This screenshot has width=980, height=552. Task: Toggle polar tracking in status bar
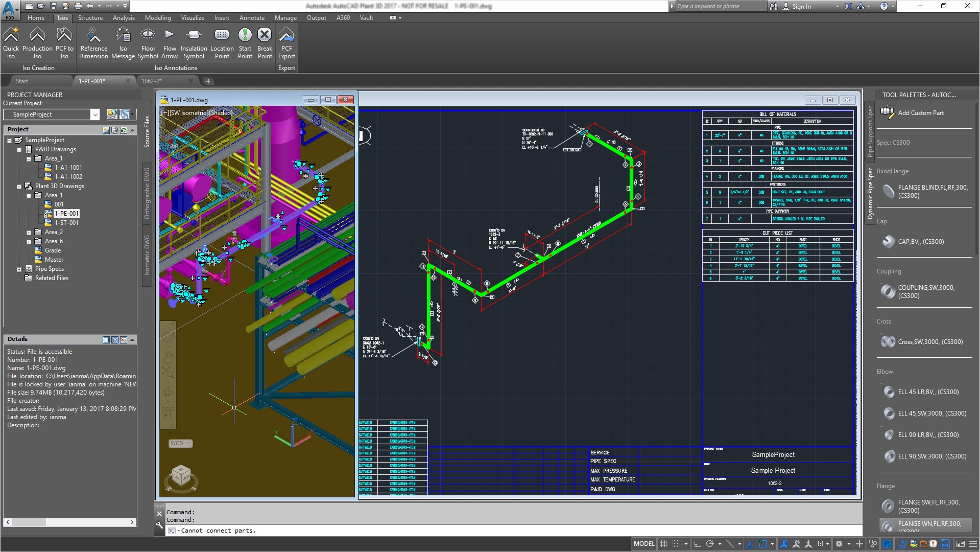[x=710, y=544]
